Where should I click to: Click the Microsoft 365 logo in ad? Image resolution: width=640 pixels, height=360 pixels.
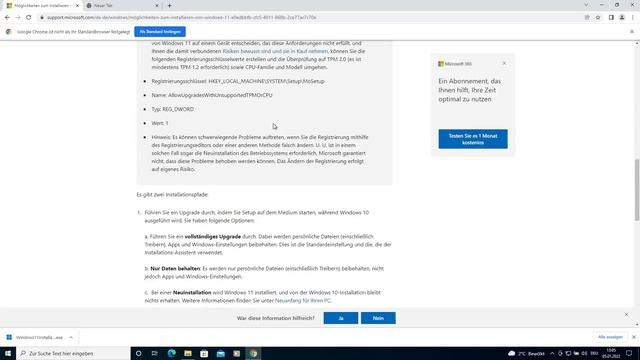455,64
